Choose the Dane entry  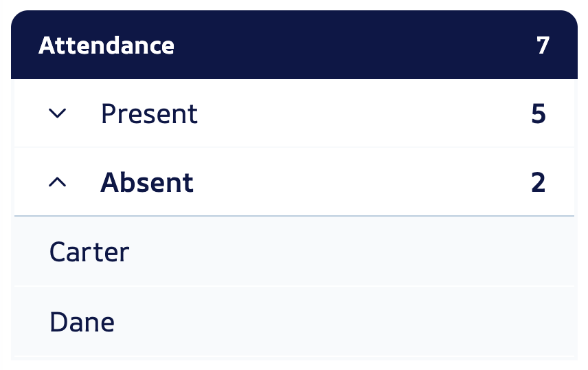82,322
